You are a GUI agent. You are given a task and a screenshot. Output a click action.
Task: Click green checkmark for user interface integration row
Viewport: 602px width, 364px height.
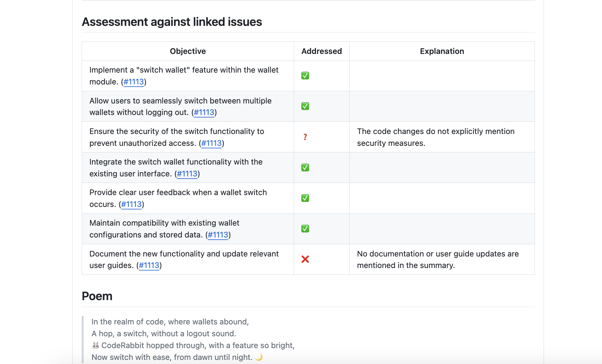tap(305, 168)
